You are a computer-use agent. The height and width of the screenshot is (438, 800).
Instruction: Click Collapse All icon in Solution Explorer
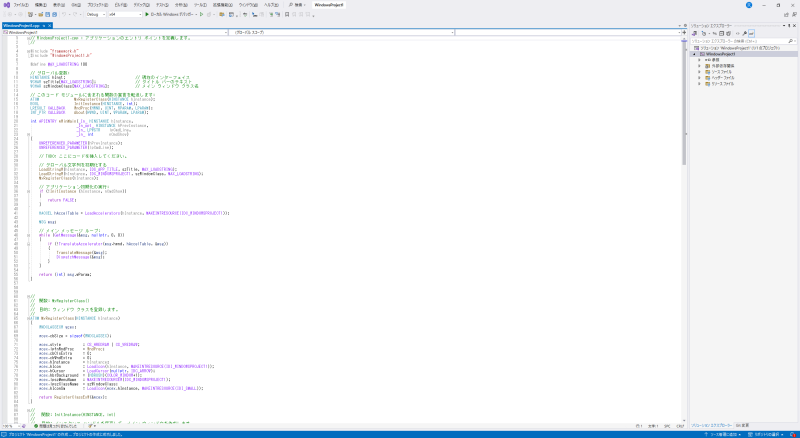(721, 33)
